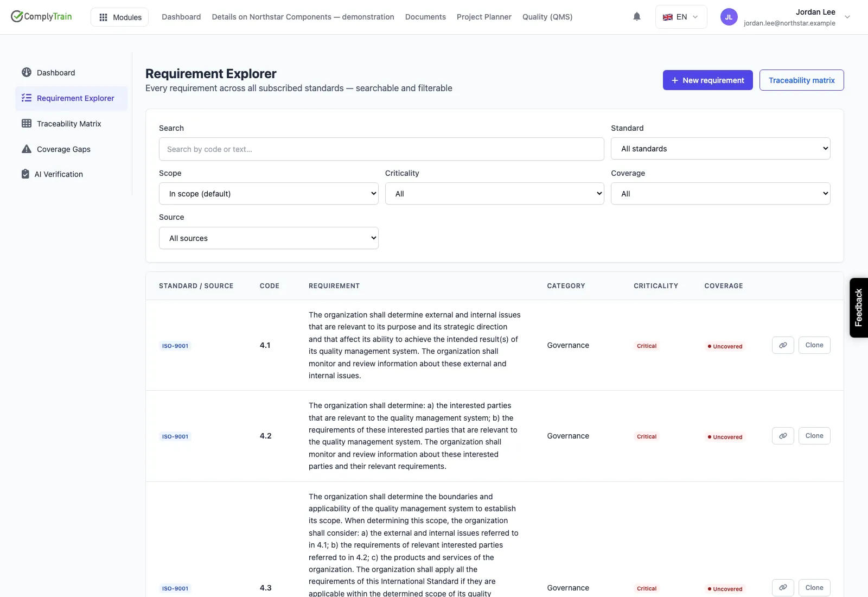This screenshot has height=597, width=868.
Task: Open the Feedback side tab
Action: click(x=859, y=308)
